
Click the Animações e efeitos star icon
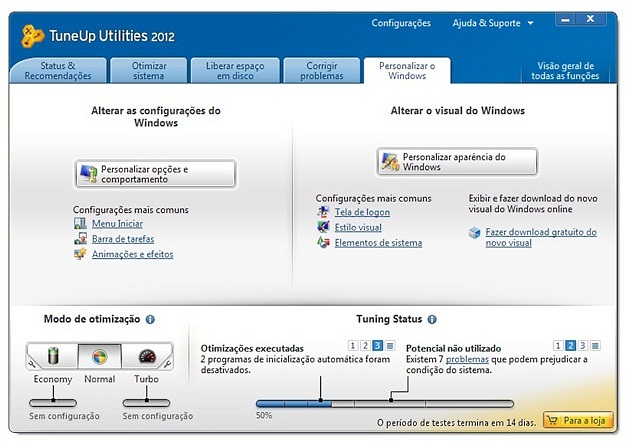[x=80, y=253]
